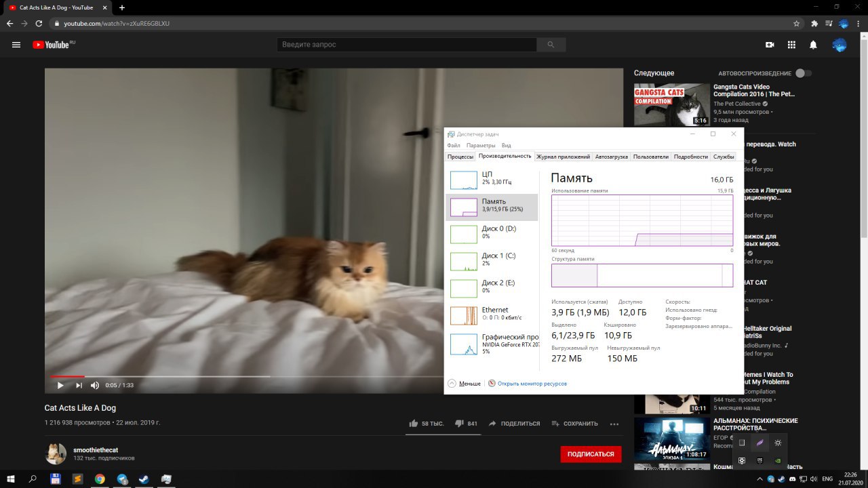The width and height of the screenshot is (868, 488).
Task: Open Steam from the taskbar
Action: (144, 479)
